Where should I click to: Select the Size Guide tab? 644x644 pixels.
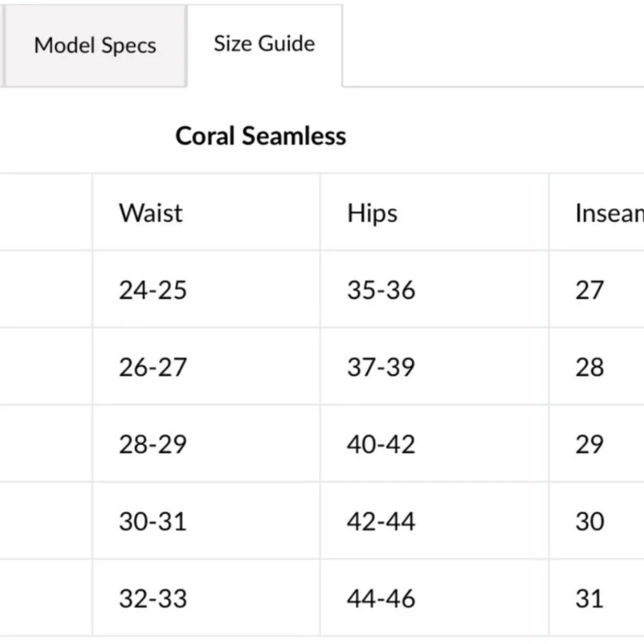264,44
